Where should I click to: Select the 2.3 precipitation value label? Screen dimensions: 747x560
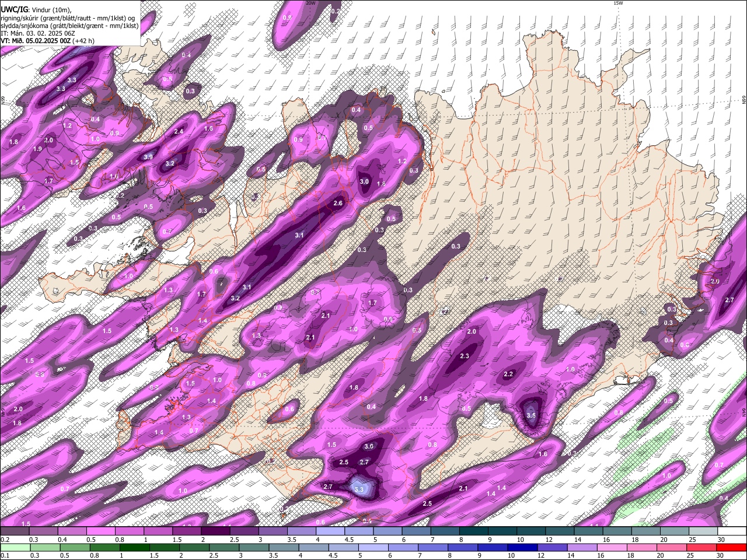[465, 356]
